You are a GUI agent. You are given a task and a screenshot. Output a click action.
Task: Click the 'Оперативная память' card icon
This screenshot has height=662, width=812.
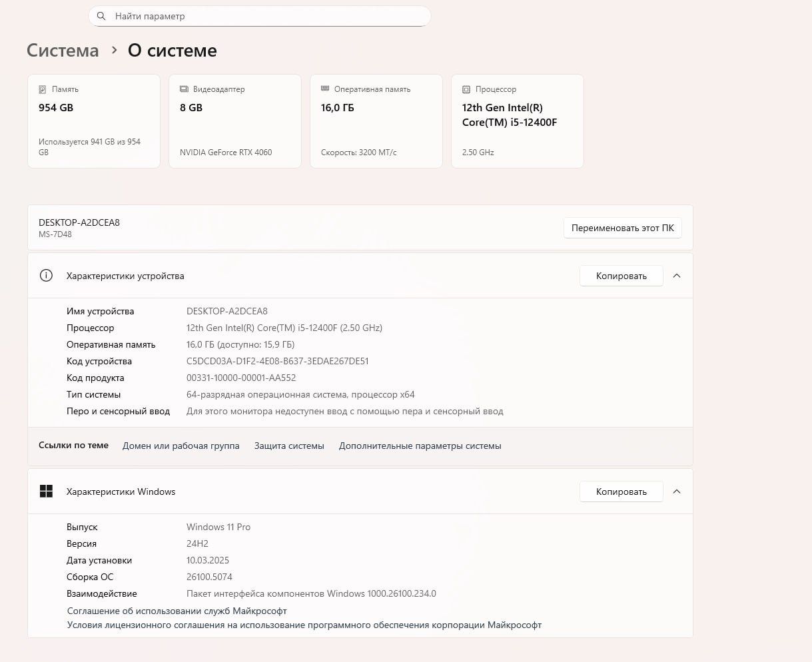coord(325,89)
